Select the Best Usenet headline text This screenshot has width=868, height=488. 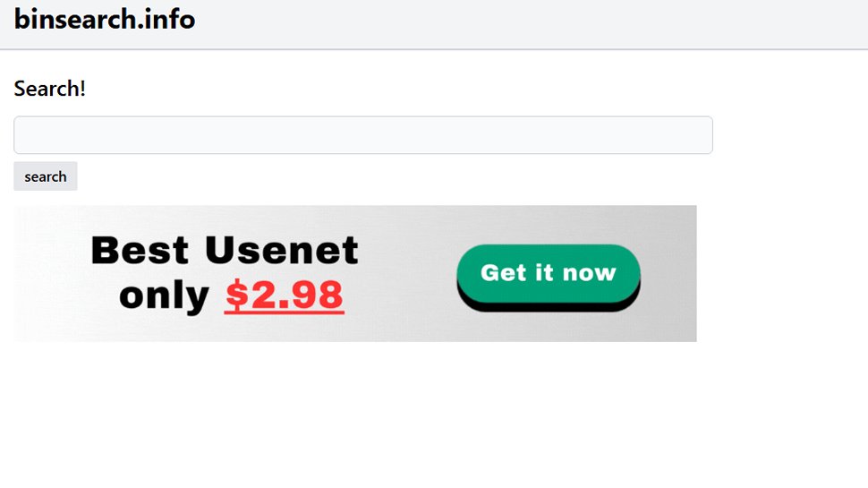click(x=225, y=251)
